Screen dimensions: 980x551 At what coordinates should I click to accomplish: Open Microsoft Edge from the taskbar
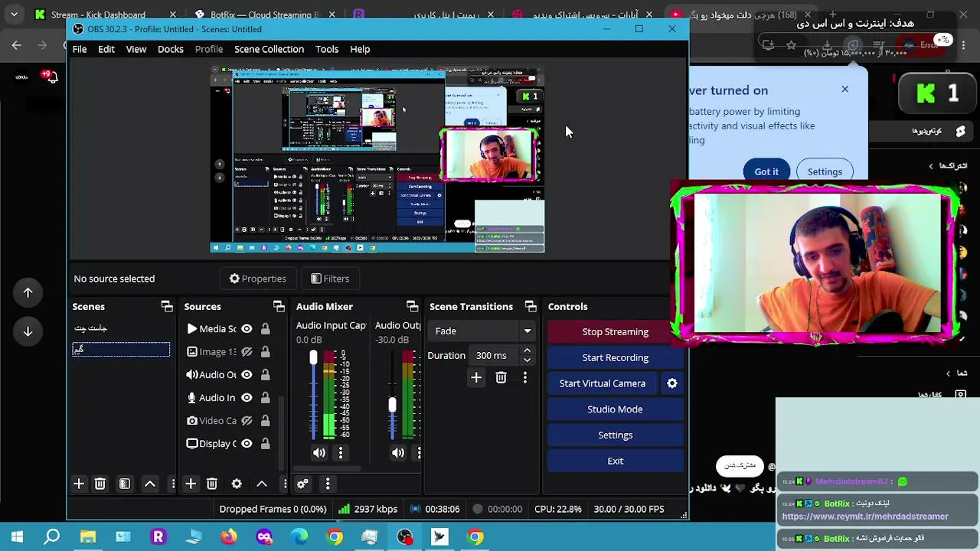click(x=299, y=536)
